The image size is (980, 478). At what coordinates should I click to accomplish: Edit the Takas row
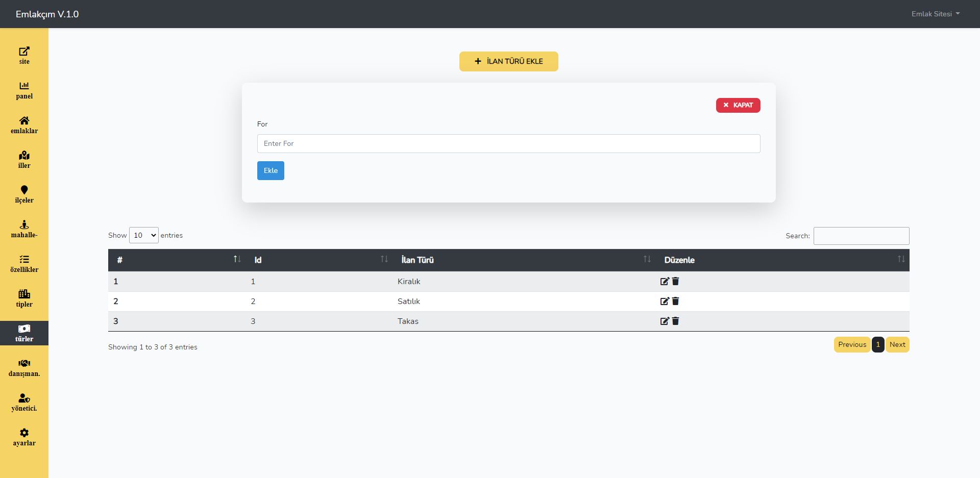point(665,321)
